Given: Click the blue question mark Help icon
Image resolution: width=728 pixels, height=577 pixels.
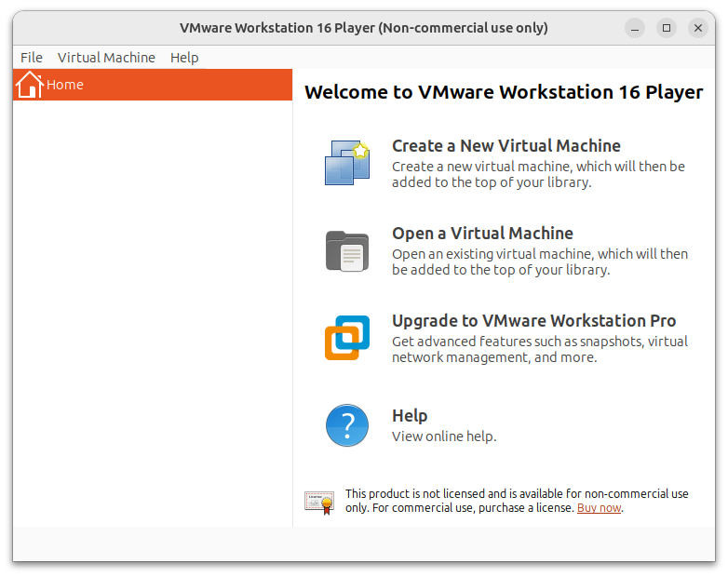Looking at the screenshot, I should 347,425.
